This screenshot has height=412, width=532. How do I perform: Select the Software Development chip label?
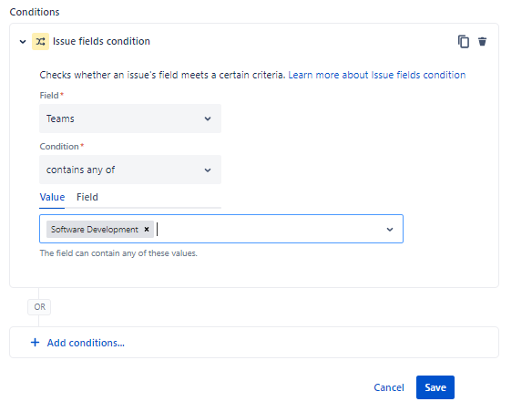click(95, 230)
